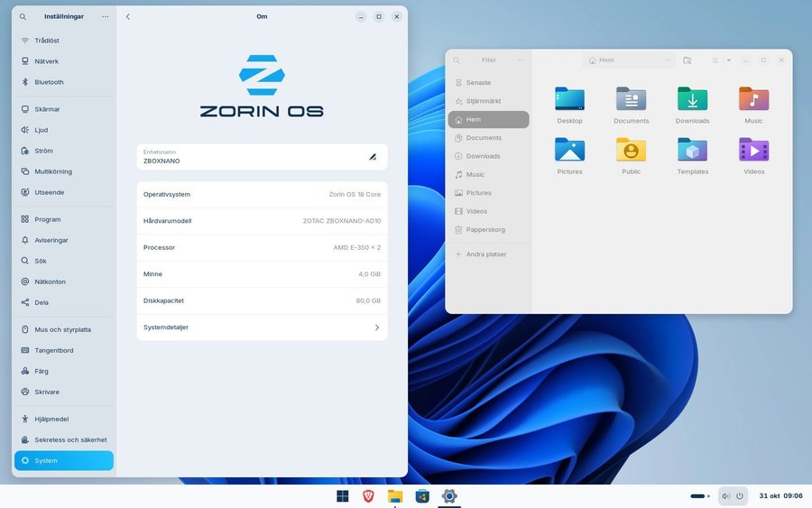Click the folder search icon in Files toolbar
Viewport: 812px width, 508px height.
[x=687, y=60]
